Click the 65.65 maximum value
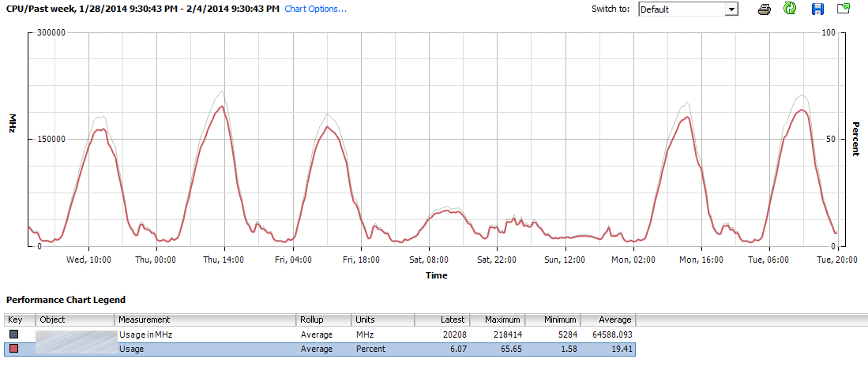Image resolution: width=868 pixels, height=370 pixels. click(509, 349)
